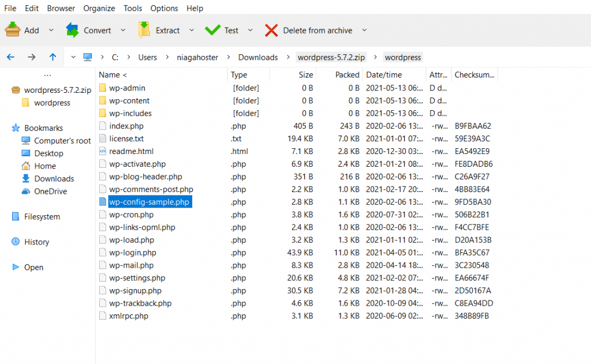Sort files by the Size column header
The width and height of the screenshot is (591, 364).
(306, 75)
